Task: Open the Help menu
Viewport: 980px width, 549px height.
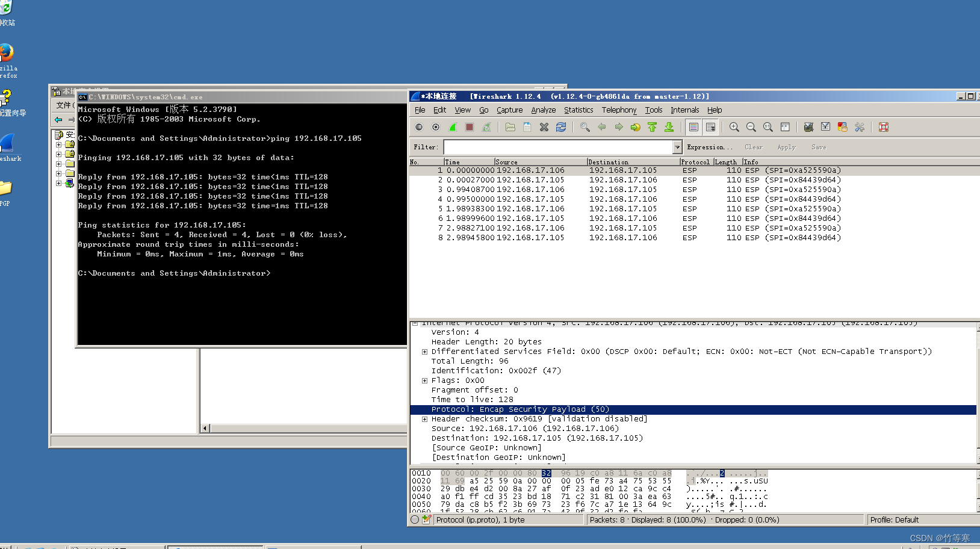Action: point(715,110)
